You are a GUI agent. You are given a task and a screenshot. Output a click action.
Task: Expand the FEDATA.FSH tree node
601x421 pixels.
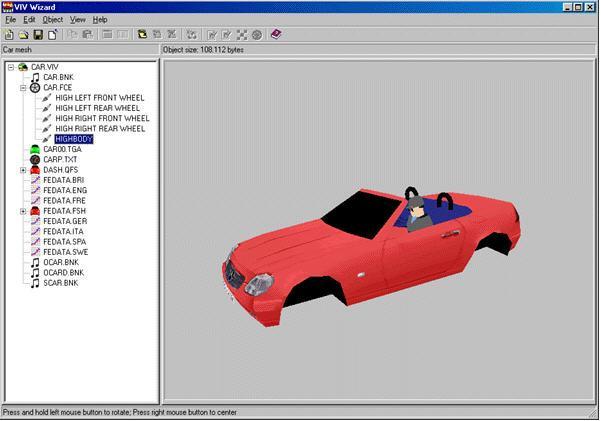[23, 211]
